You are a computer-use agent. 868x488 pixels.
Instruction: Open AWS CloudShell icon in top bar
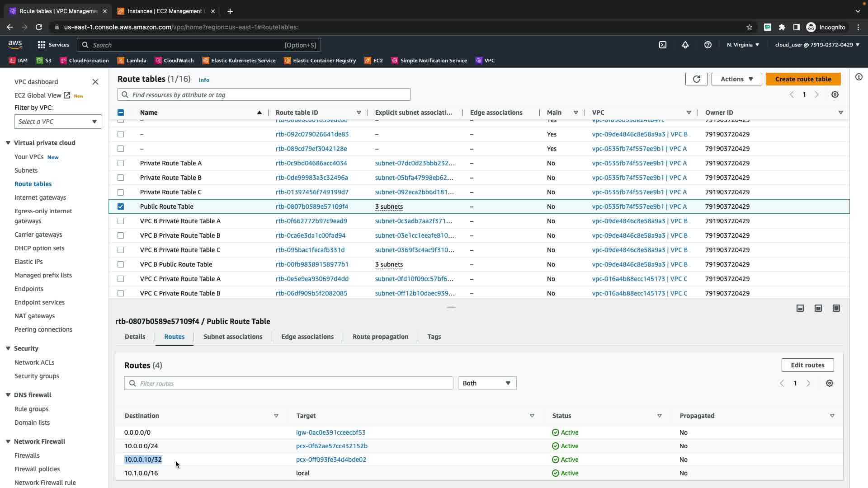663,45
